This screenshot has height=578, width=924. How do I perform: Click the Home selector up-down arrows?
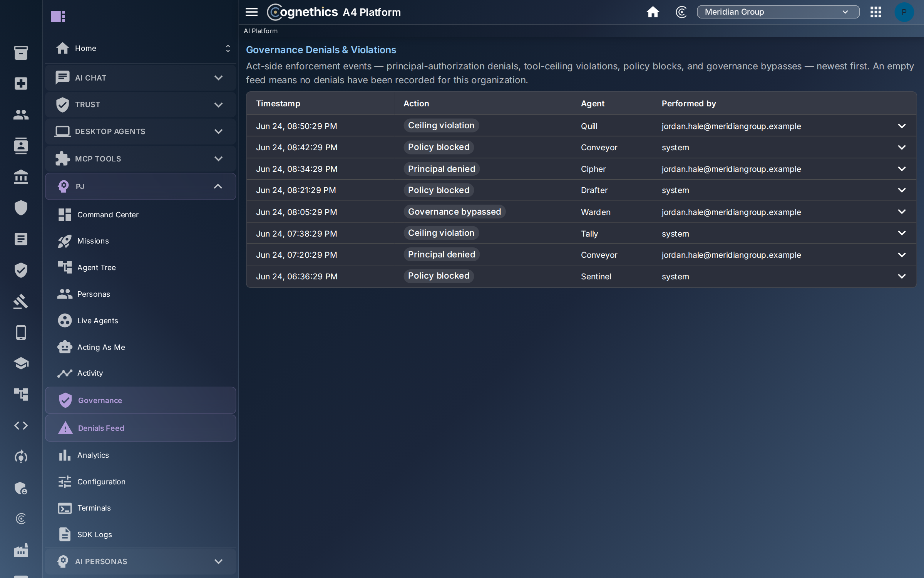pyautogui.click(x=228, y=48)
